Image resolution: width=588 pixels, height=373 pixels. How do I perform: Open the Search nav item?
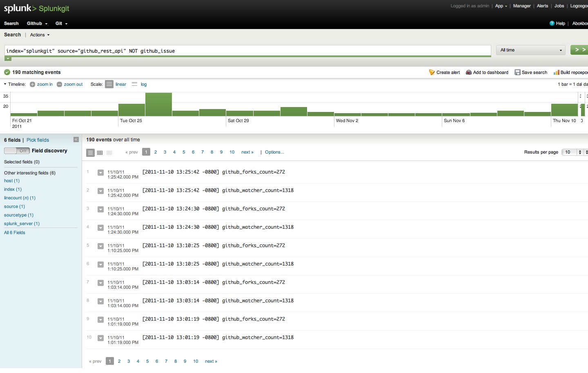[11, 23]
